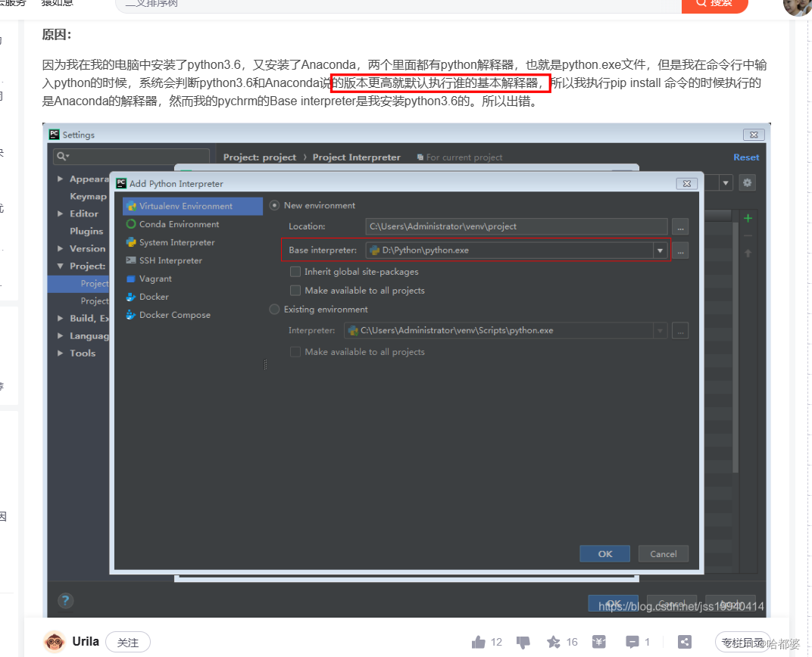
Task: Open article comments icon
Action: point(632,642)
